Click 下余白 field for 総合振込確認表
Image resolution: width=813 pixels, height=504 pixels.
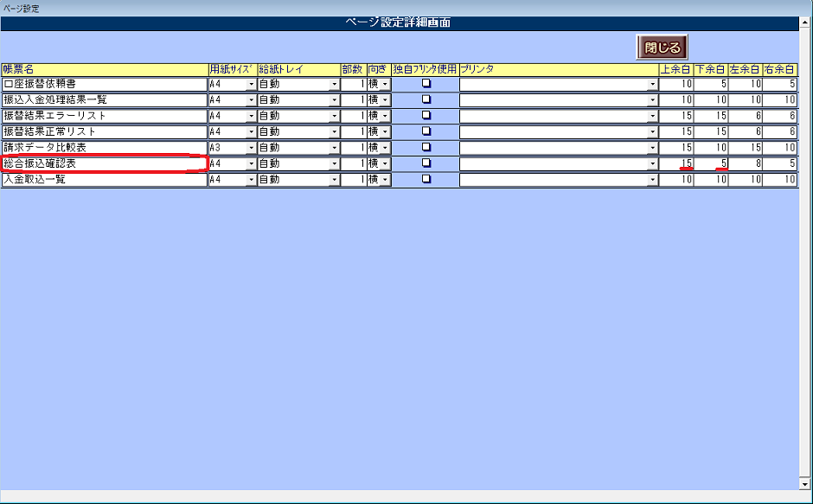coord(711,163)
